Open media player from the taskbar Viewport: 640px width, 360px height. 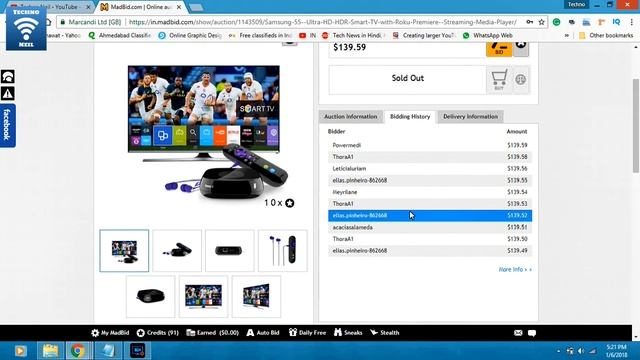pos(20,351)
